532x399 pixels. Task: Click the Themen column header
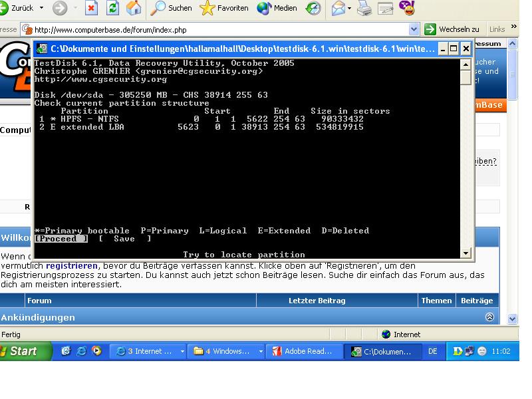[x=436, y=301]
